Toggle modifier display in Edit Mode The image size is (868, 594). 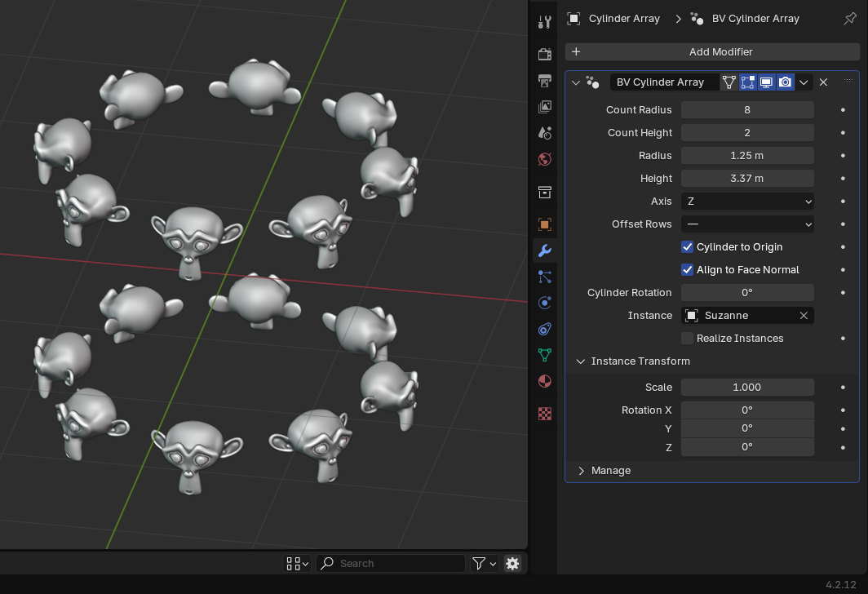748,82
